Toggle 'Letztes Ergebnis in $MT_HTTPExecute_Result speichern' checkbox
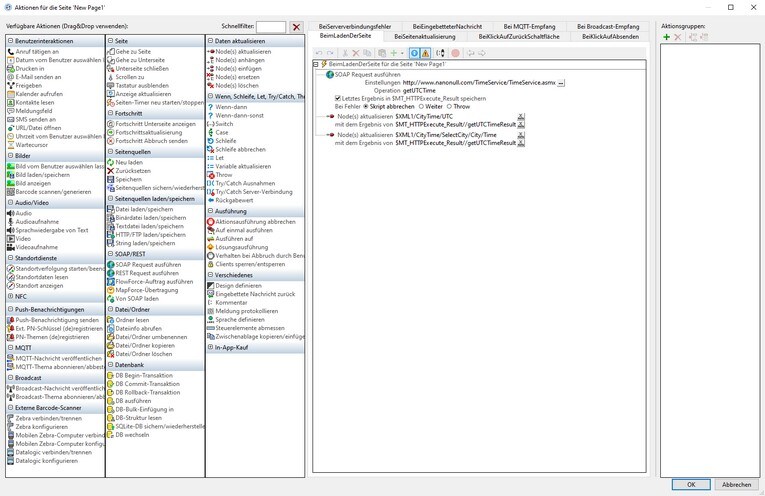Image resolution: width=765 pixels, height=496 pixels. click(338, 98)
